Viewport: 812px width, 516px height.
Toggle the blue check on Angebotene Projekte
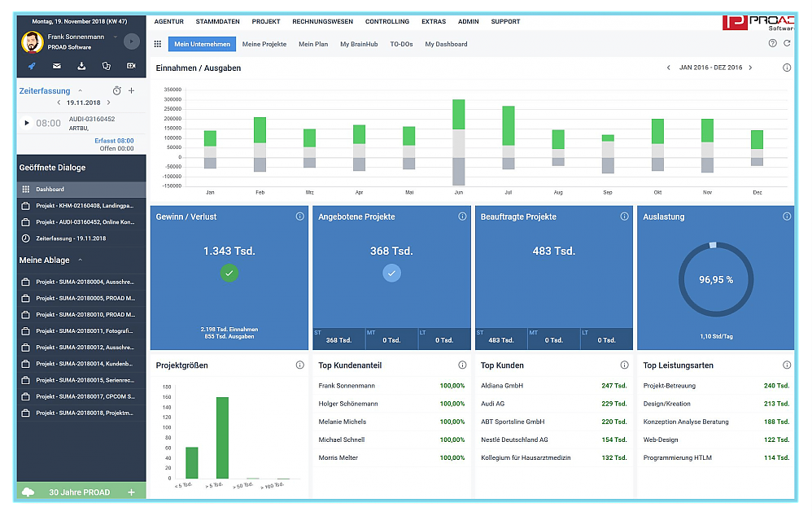click(x=391, y=273)
